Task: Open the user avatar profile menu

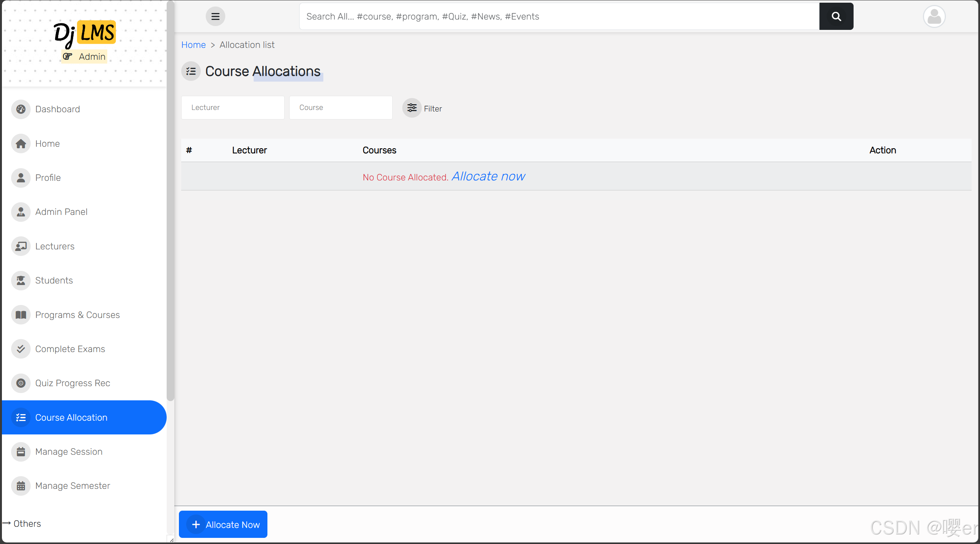Action: click(934, 16)
